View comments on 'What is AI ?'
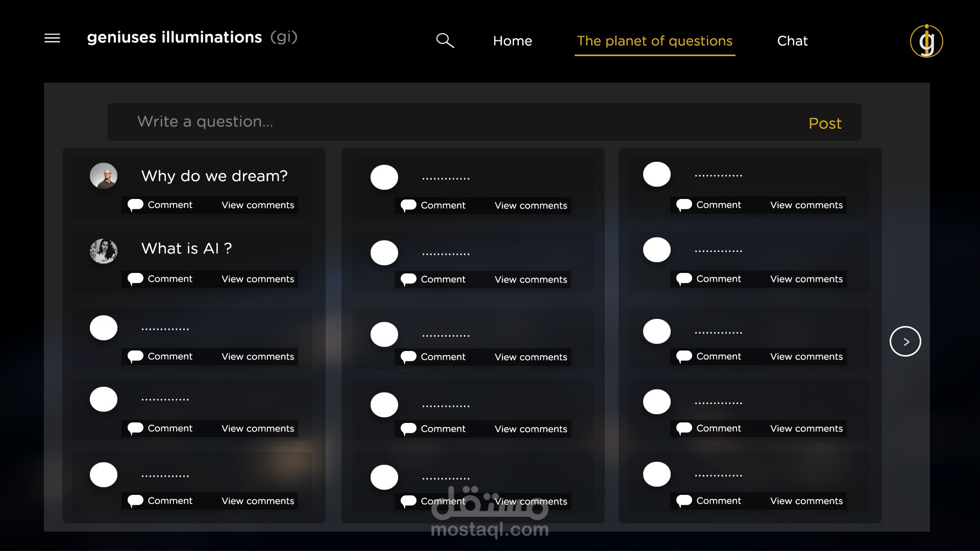Screen dimensions: 980x551 (258, 279)
